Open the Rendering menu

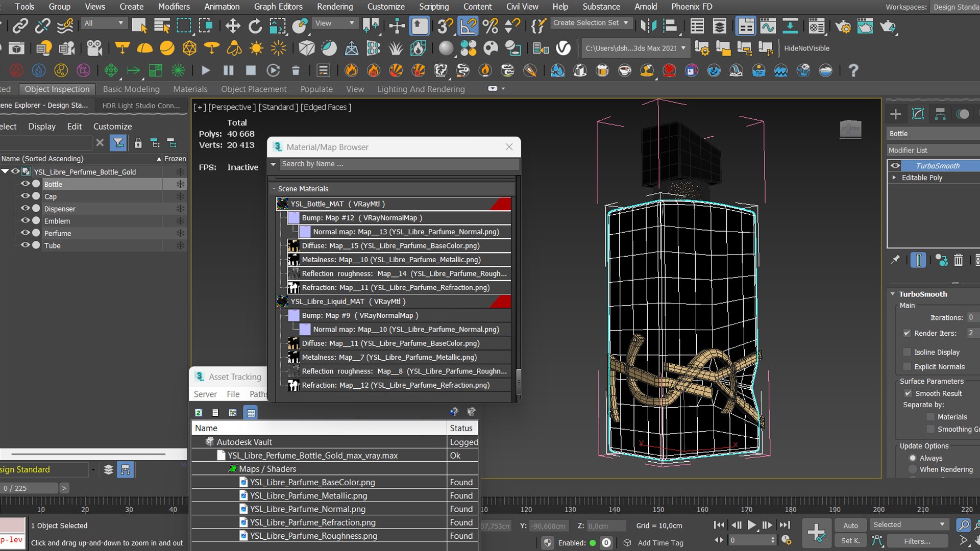(335, 7)
